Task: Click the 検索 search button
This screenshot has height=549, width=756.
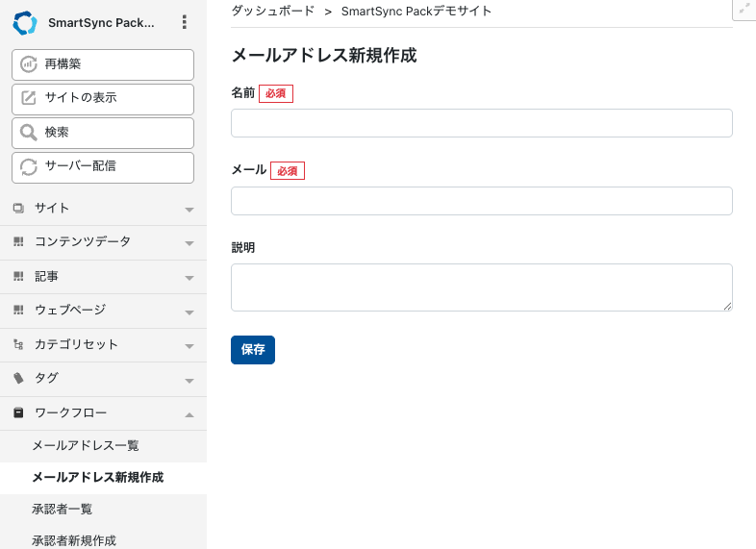Action: click(103, 133)
